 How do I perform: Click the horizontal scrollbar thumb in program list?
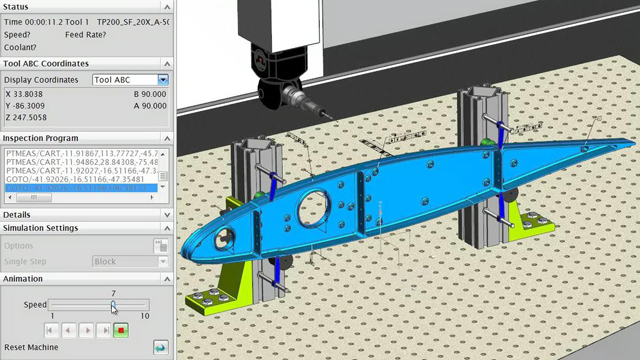(34, 197)
